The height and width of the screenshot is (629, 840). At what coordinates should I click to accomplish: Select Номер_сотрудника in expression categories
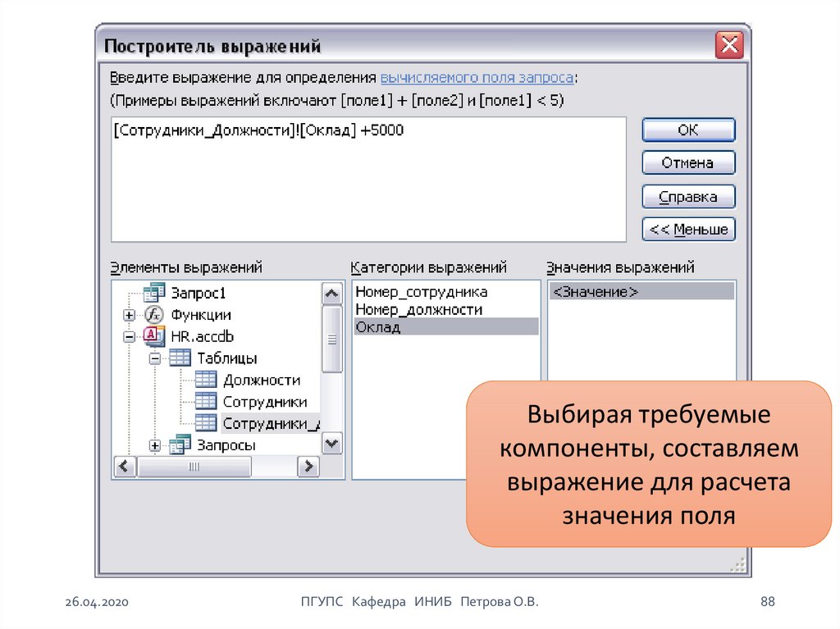click(x=421, y=292)
